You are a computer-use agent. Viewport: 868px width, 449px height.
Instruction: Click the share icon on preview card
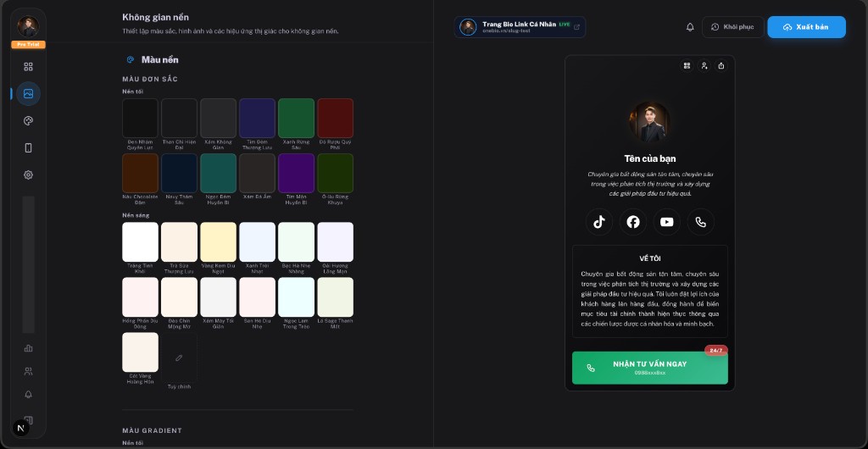tap(721, 65)
